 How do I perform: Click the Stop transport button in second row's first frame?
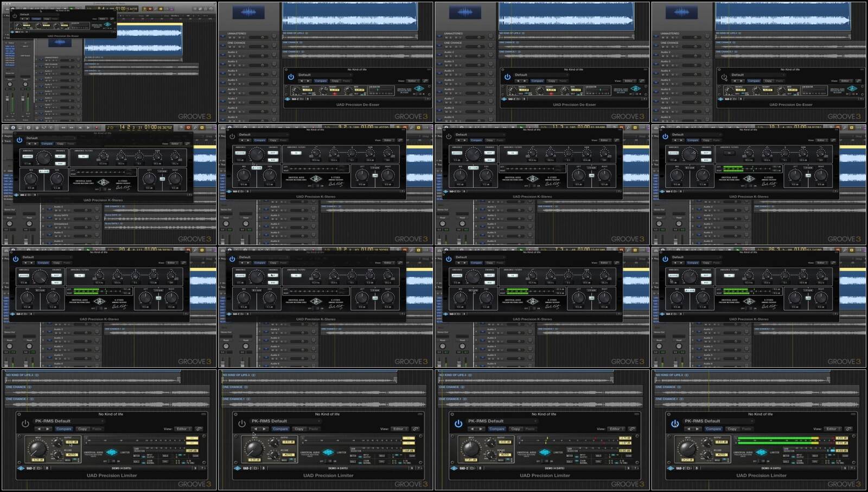point(80,128)
